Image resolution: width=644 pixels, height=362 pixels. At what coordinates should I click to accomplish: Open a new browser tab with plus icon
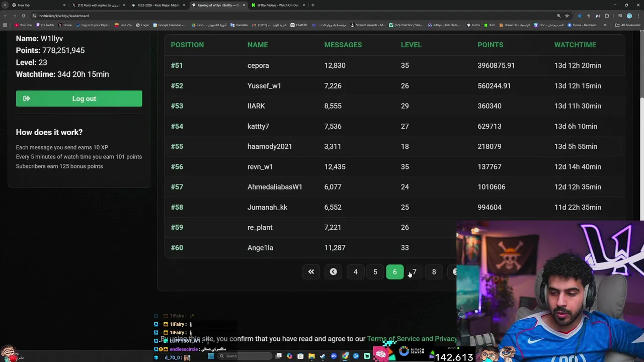coord(312,5)
